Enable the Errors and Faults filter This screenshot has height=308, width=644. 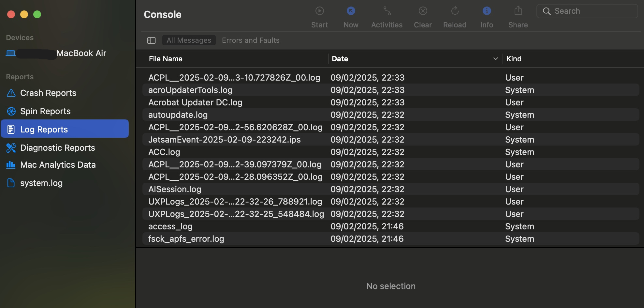[x=251, y=40]
